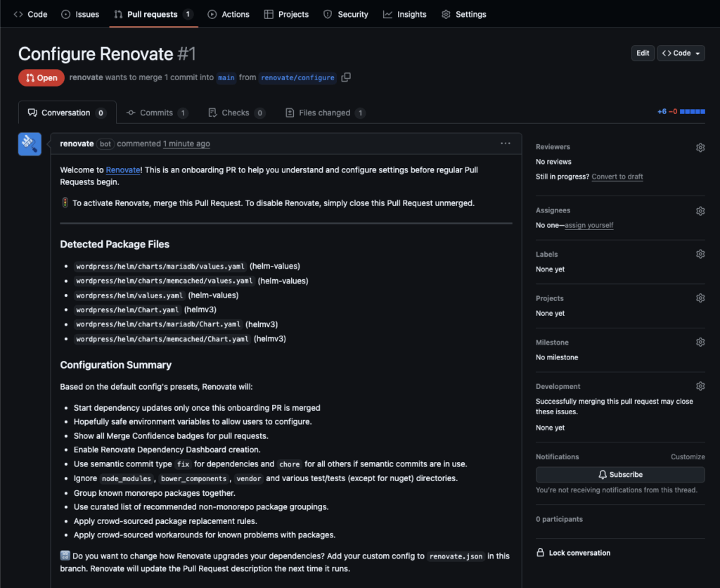Click the Configure Renovate title text
Screen dimensions: 720x588
96,54
